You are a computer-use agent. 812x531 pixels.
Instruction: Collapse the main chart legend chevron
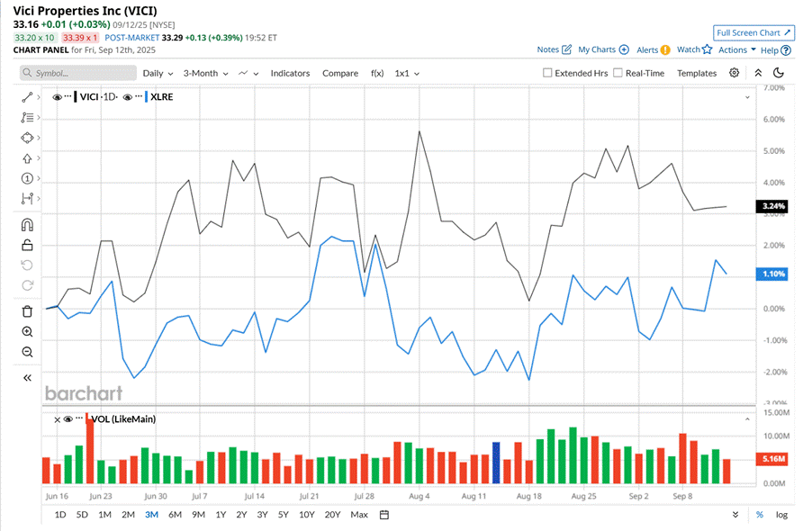pos(747,97)
